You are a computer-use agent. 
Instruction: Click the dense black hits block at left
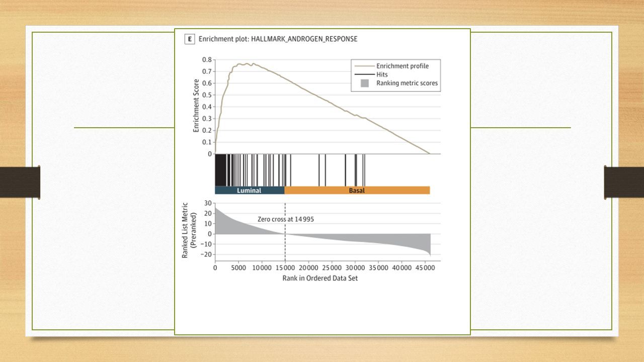(220, 170)
